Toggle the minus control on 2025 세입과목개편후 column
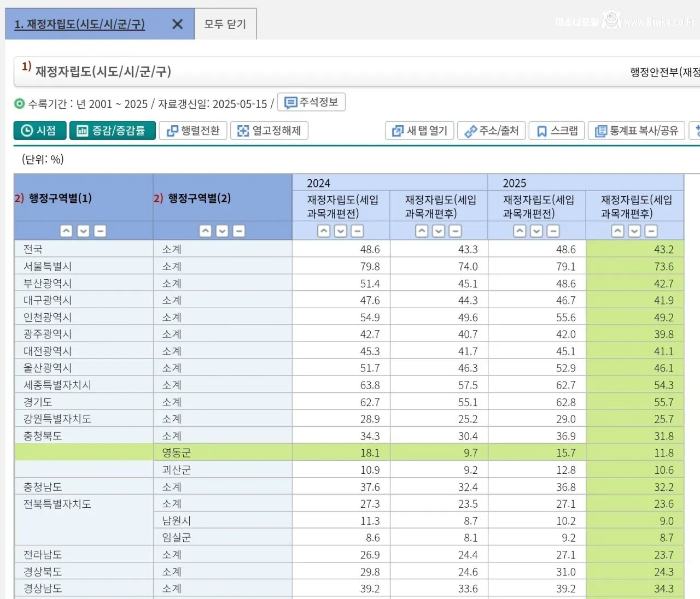 651,231
